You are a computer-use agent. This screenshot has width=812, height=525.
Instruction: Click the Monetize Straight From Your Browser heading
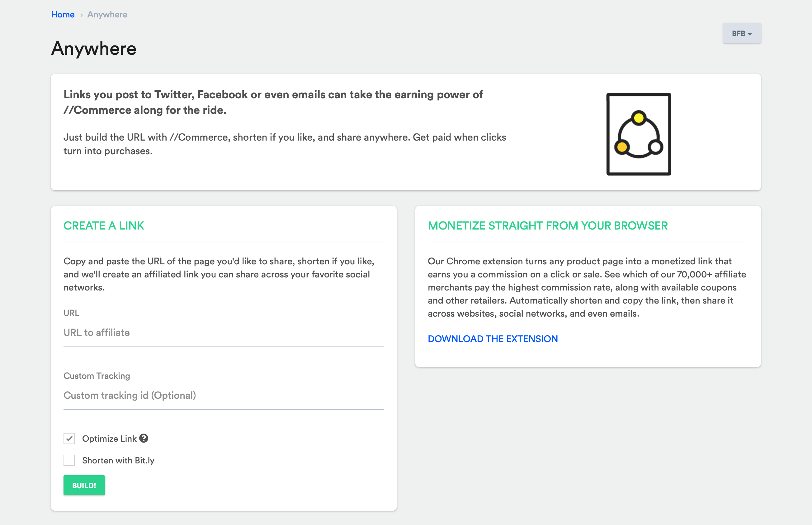tap(548, 226)
